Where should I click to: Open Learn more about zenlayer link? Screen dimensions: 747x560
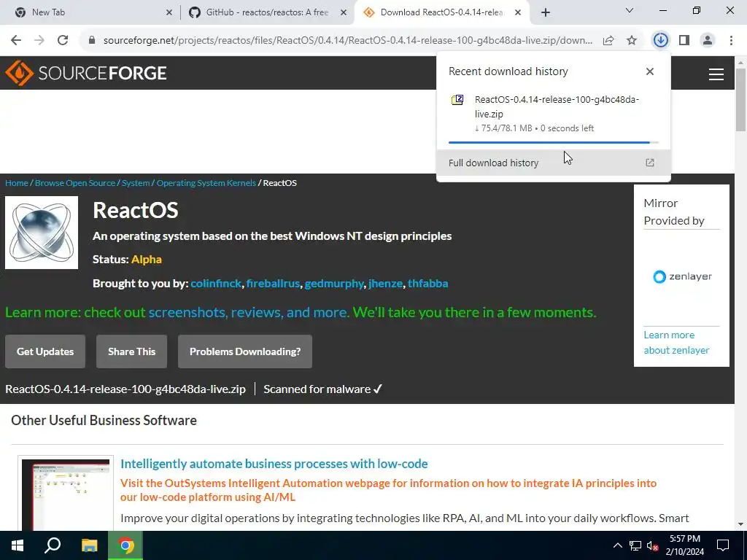click(676, 343)
